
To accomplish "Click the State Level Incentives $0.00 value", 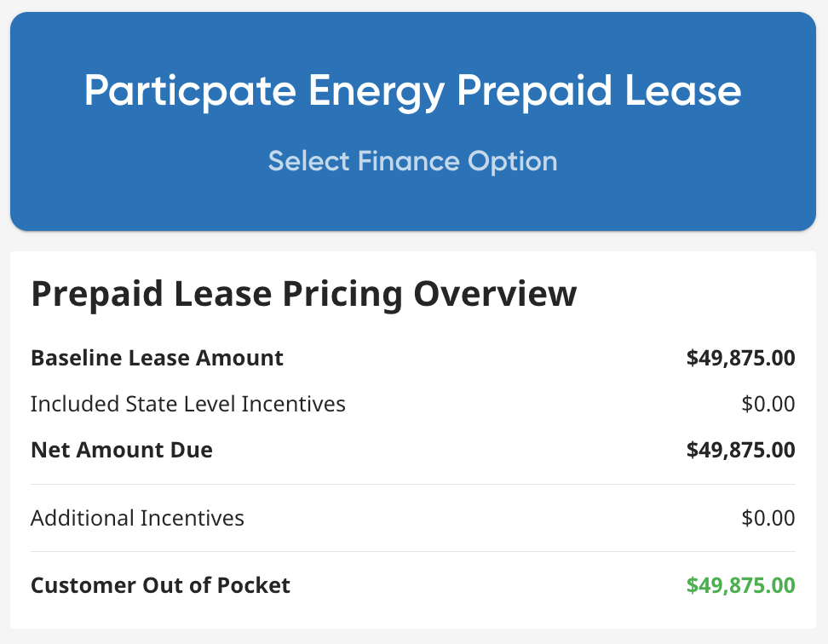I will [768, 404].
